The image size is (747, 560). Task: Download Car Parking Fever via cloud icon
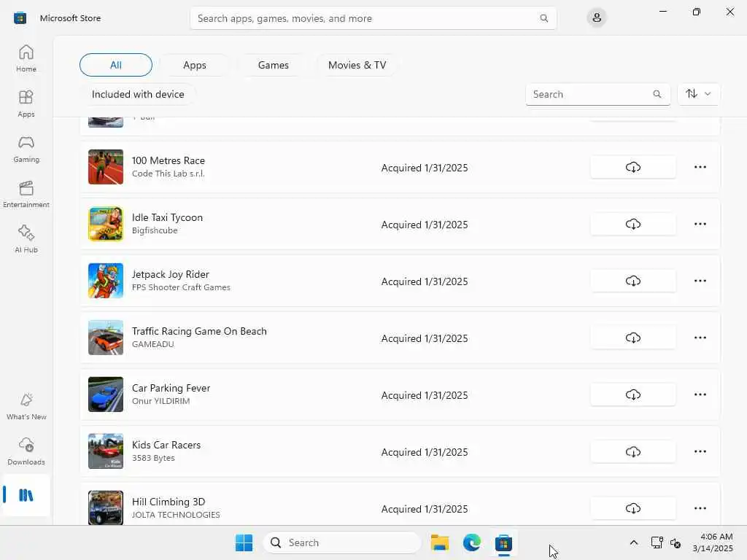point(632,394)
